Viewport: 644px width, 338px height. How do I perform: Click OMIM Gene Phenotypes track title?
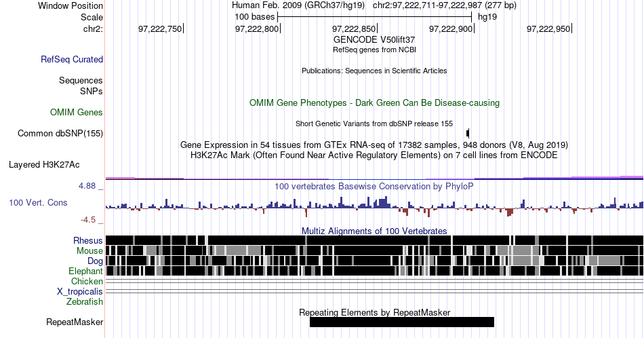click(x=374, y=102)
